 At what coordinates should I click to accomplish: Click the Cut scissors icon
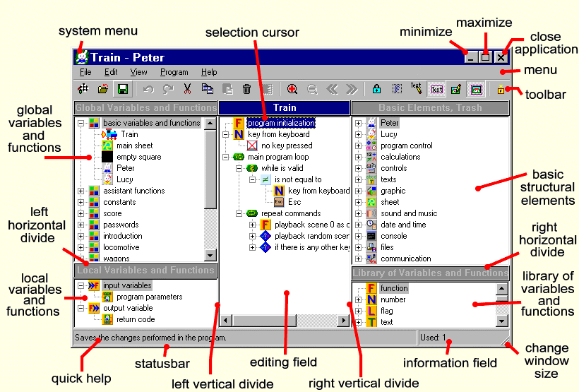(188, 89)
